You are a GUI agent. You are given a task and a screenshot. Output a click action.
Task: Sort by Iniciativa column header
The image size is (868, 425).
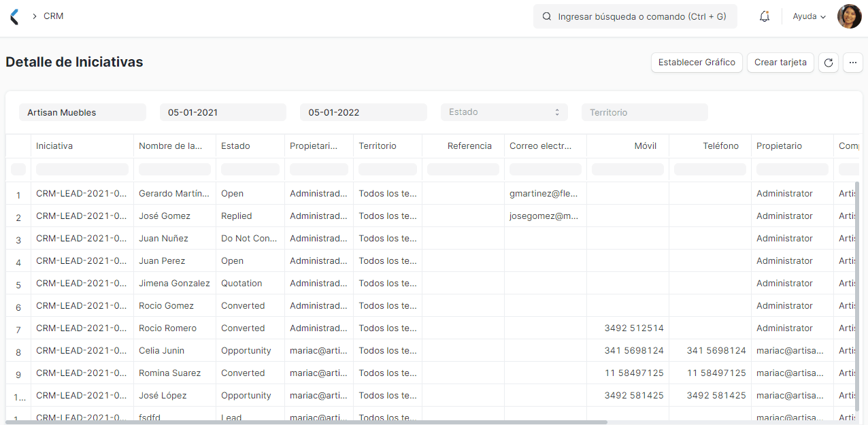[x=82, y=146]
